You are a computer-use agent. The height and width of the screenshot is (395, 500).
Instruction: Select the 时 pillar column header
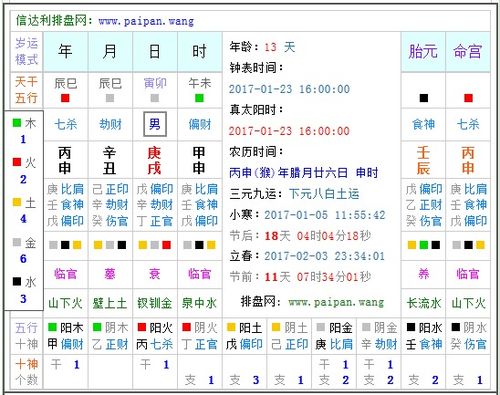[199, 52]
